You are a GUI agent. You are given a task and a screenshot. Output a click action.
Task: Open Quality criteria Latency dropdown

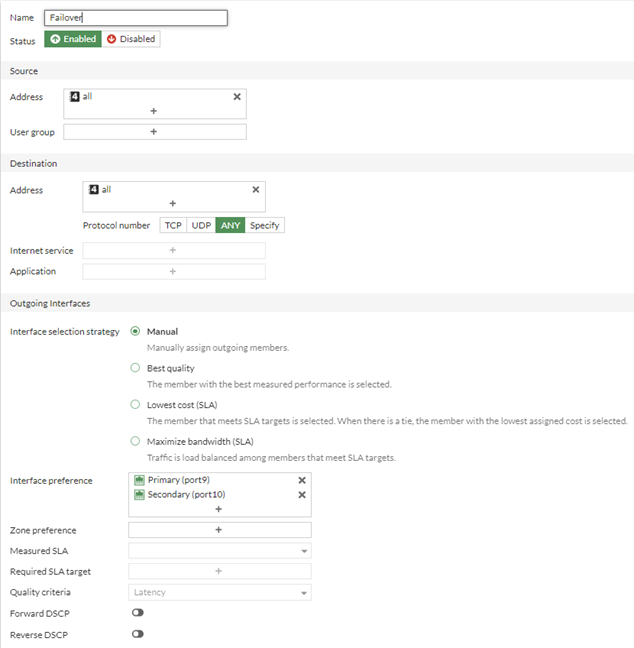coord(219,592)
